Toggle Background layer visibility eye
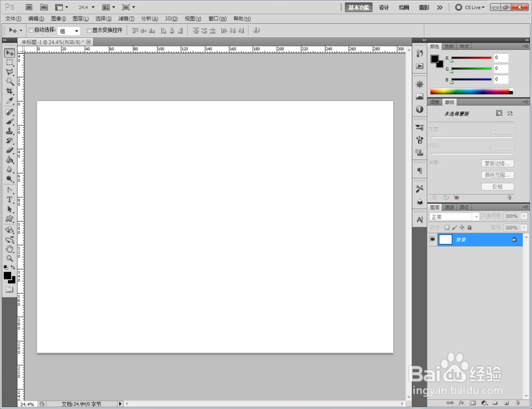 [x=432, y=239]
